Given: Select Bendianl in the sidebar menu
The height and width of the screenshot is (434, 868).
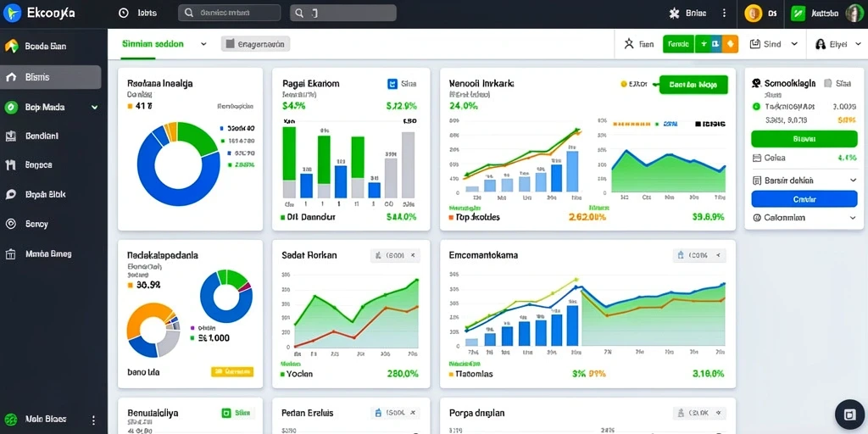Looking at the screenshot, I should pos(42,136).
